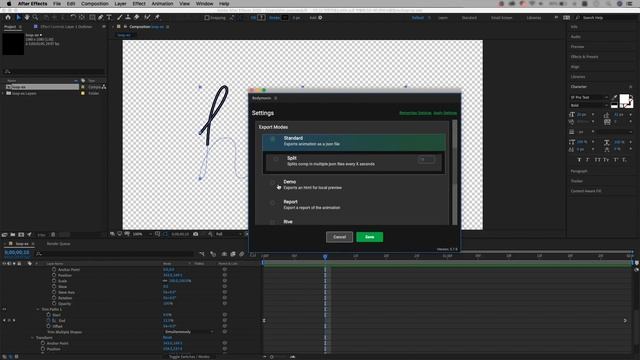Image resolution: width=640 pixels, height=360 pixels.
Task: Toggle the Trim Paths Start stopwatch
Action: (49, 315)
